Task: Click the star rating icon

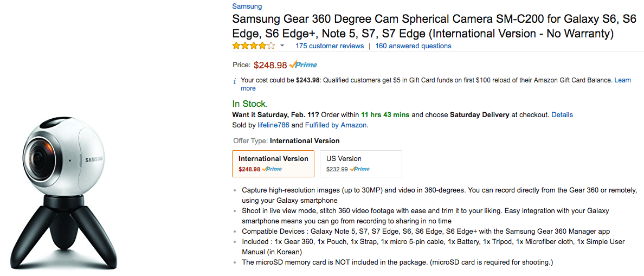Action: point(254,46)
